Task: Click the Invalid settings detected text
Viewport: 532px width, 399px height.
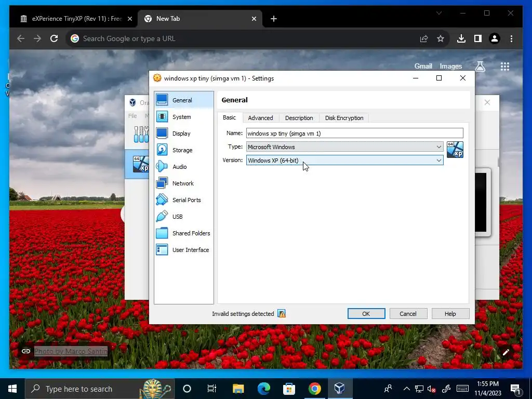Action: [243, 314]
